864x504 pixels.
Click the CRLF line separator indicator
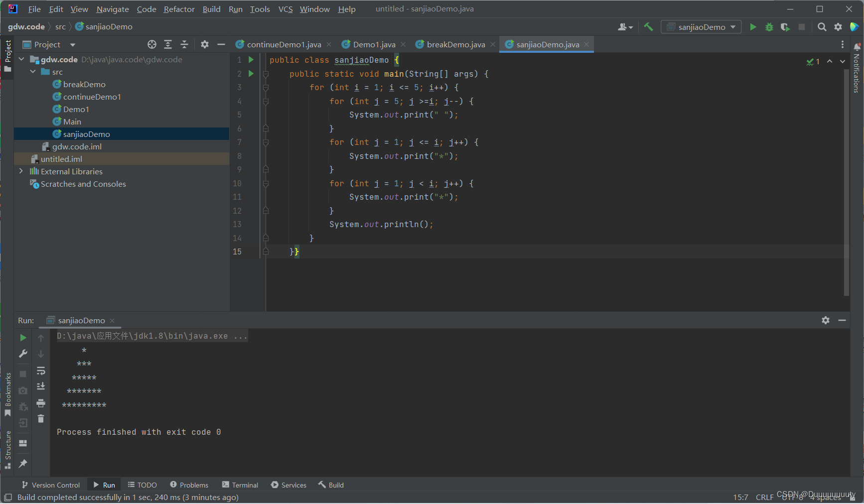[764, 497]
